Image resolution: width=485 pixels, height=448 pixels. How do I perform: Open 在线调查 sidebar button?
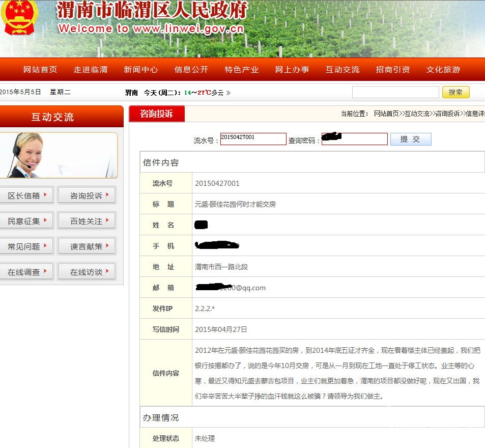click(27, 272)
